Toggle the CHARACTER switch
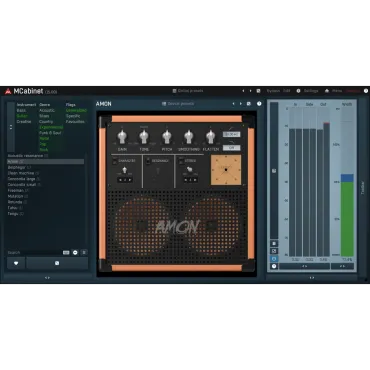370x370 pixels. pyautogui.click(x=114, y=161)
